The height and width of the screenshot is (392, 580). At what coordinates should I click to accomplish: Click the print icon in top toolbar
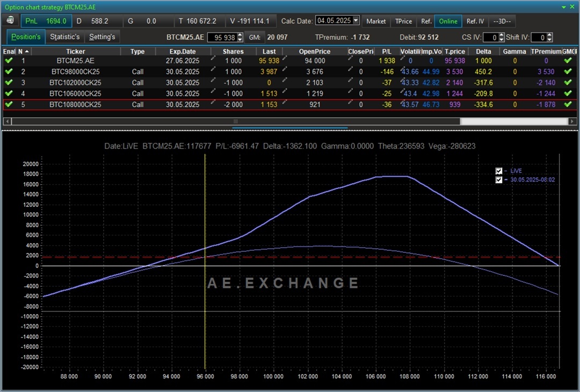10,20
